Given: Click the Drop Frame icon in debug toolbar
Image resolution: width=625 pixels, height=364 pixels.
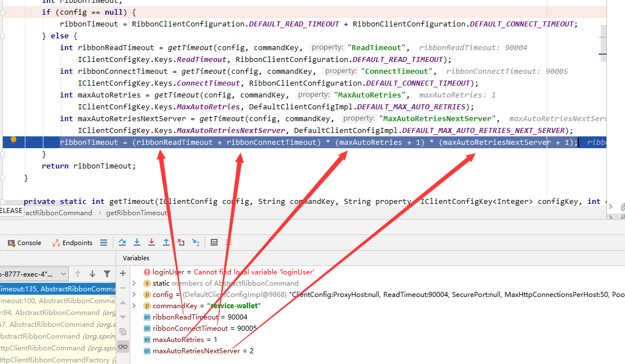Looking at the screenshot, I should click(x=180, y=242).
